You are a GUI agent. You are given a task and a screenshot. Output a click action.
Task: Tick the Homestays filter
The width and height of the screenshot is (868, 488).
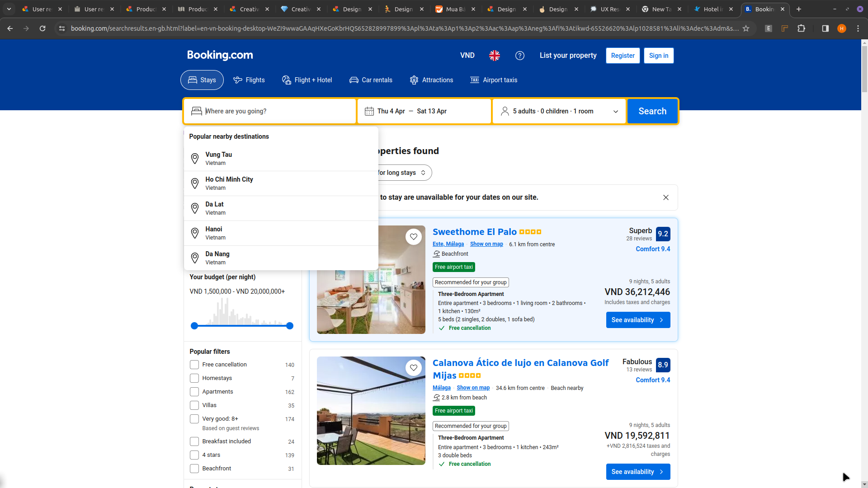tap(194, 378)
